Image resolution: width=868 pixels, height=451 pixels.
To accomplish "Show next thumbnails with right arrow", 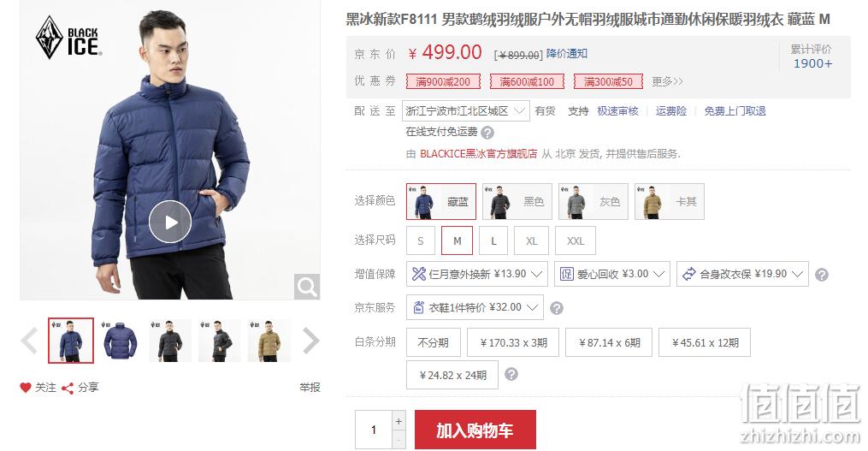I will (x=311, y=341).
